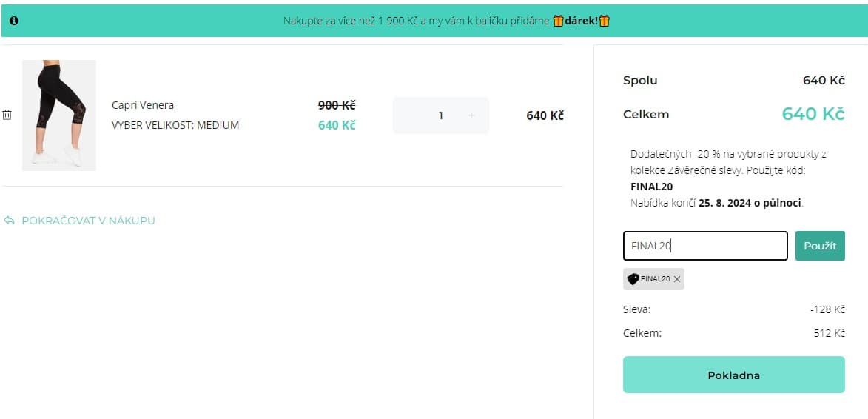Screen dimensions: 868x419
Task: Click the crossed-out 900 Kč original price
Action: click(x=337, y=105)
